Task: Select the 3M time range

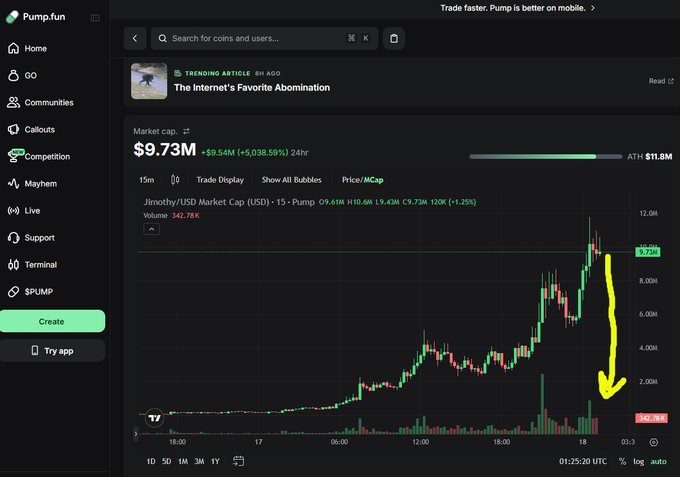Action: (199, 461)
